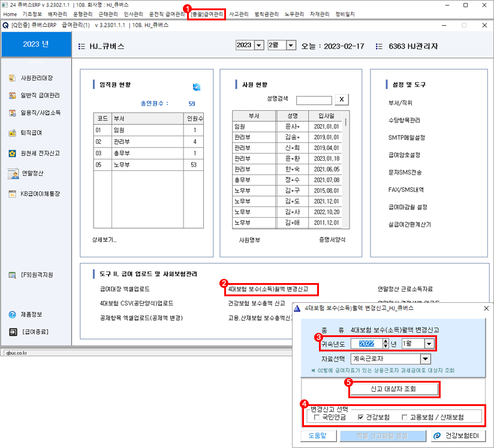Open 원천세 전자신고 sidebar icon
Viewport: 494px width, 448px height.
(12, 153)
